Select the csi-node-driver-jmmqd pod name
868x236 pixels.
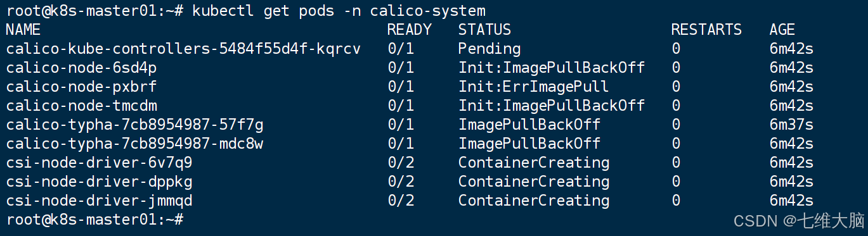[x=99, y=201]
